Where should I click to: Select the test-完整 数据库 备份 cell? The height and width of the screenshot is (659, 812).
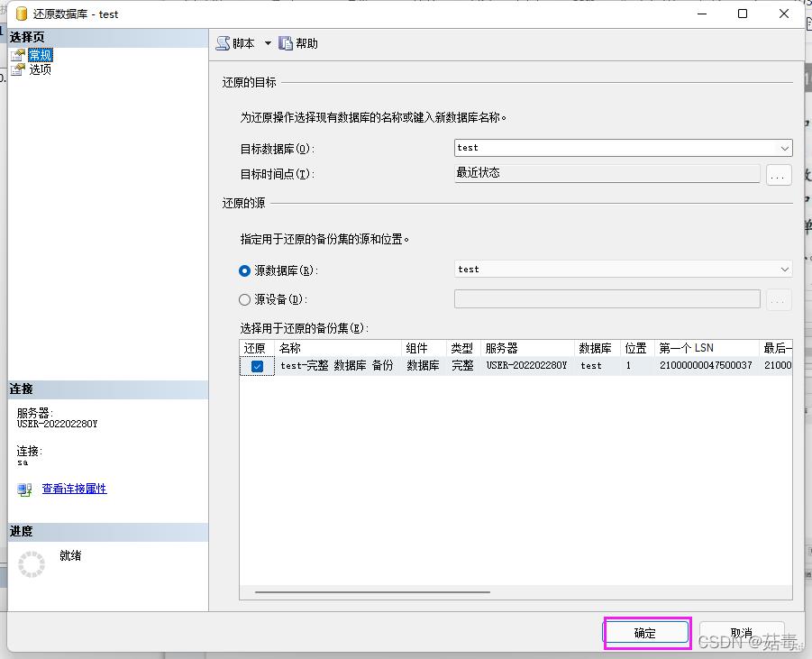click(x=337, y=366)
